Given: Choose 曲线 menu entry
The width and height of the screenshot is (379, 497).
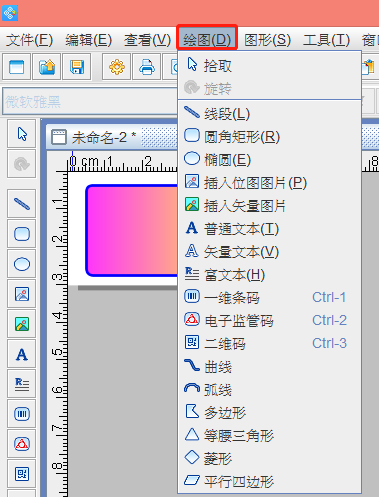Looking at the screenshot, I should pos(270,366).
